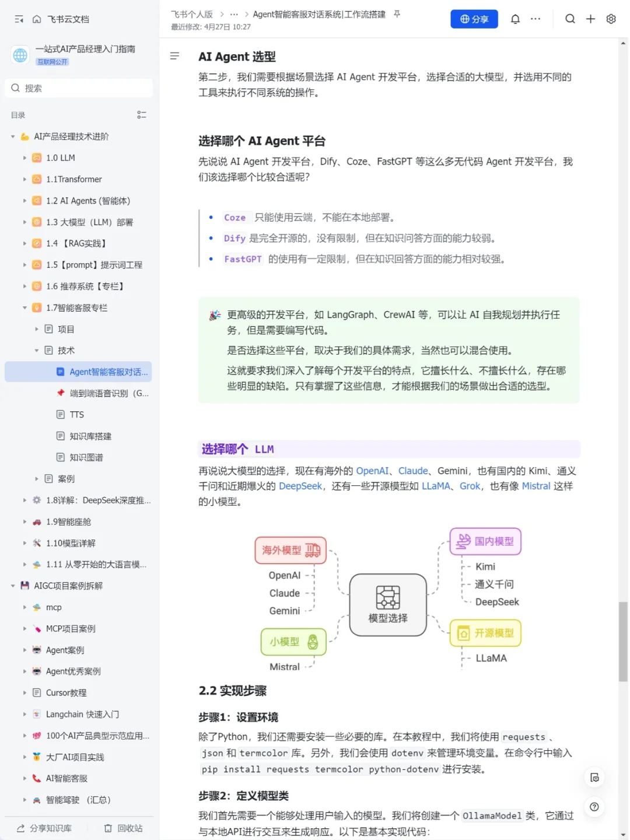Click the floating document comment icon
Screen dimensions: 630x840
click(594, 778)
